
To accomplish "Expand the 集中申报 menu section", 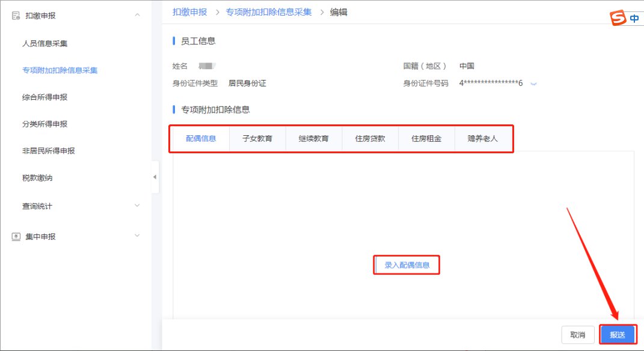I will [x=137, y=236].
